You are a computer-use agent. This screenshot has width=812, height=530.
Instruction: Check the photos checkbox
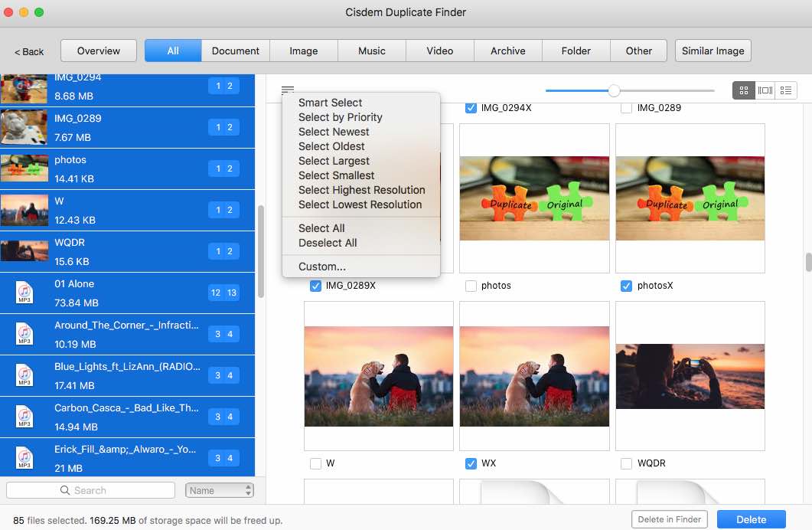tap(471, 286)
